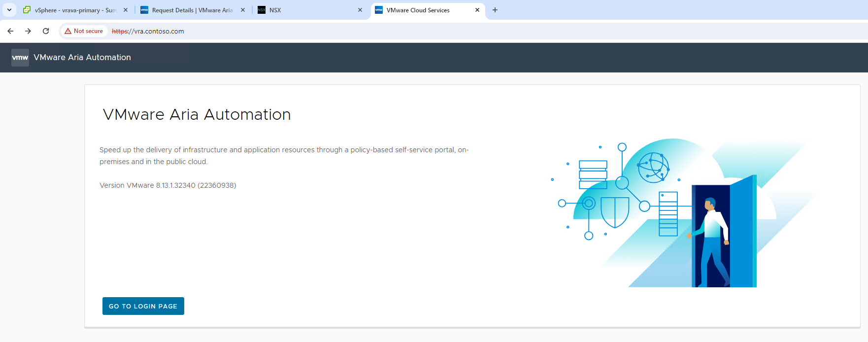Go back to previous page
Screen dimensions: 868x342
click(x=10, y=31)
